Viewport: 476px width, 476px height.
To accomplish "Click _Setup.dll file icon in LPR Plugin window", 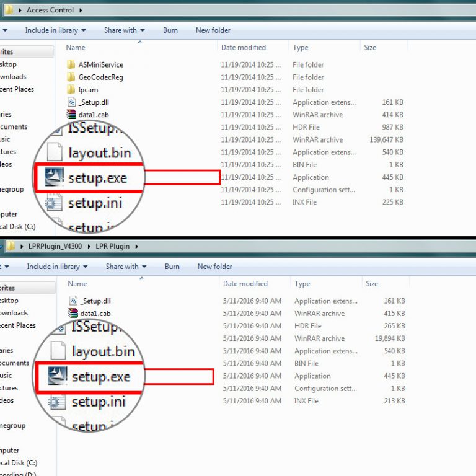I will [73, 301].
